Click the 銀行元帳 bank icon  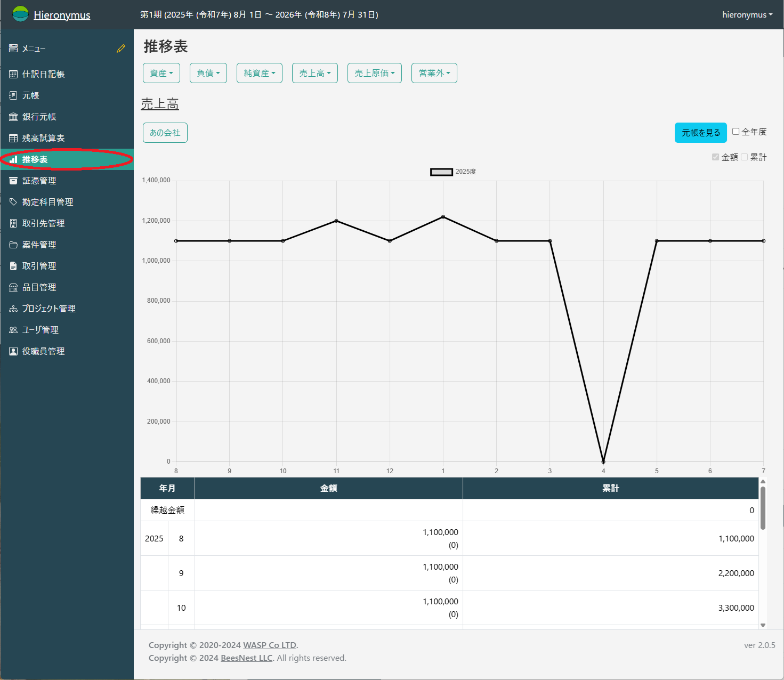pyautogui.click(x=13, y=117)
